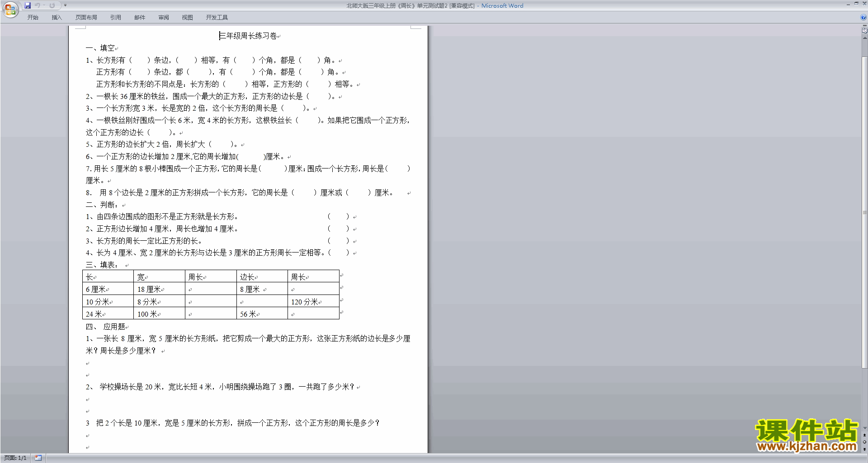Open the round Office button menu
The height and width of the screenshot is (463, 868).
click(x=10, y=9)
